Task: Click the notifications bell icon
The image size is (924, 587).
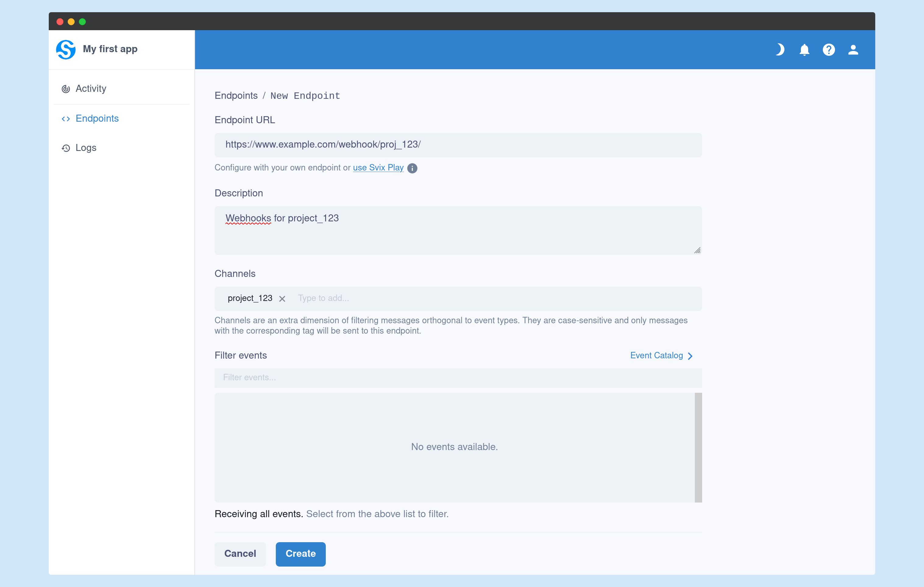Action: (x=804, y=49)
